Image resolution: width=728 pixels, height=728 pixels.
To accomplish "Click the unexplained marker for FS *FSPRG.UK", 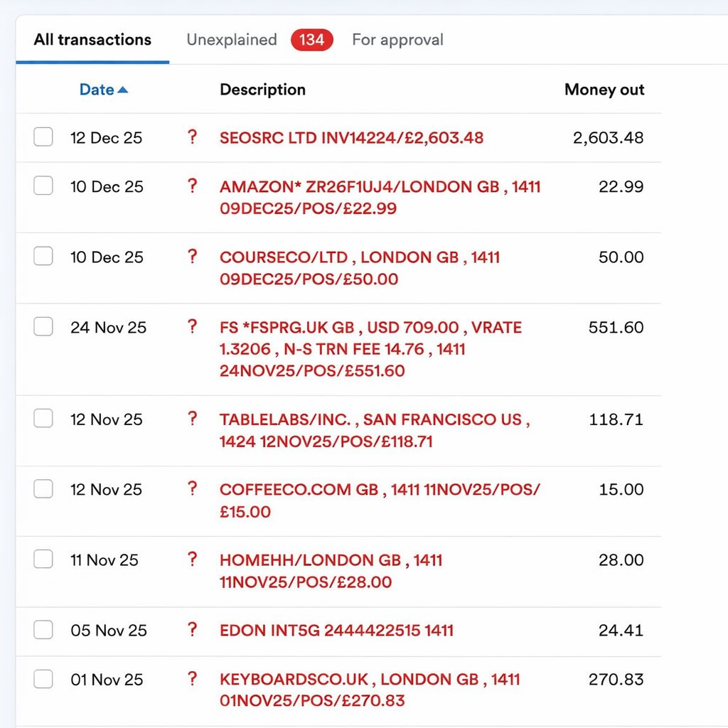I will 191,327.
